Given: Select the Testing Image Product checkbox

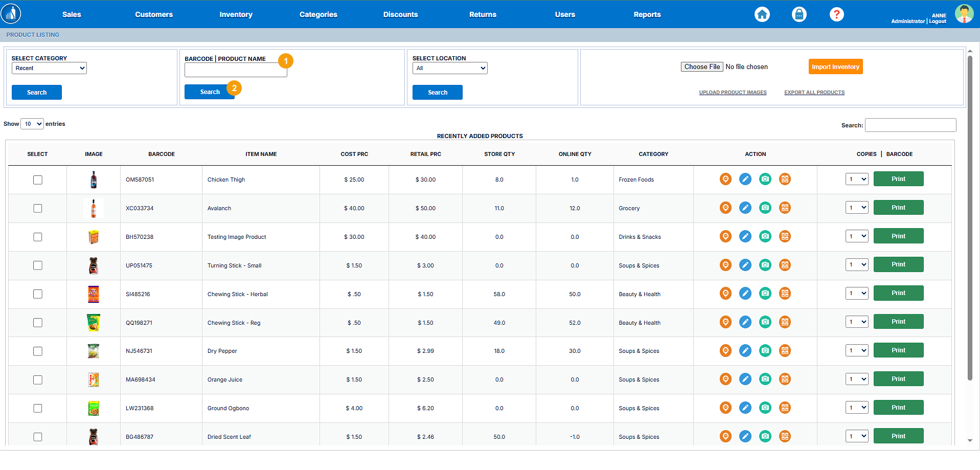Looking at the screenshot, I should pos(38,237).
